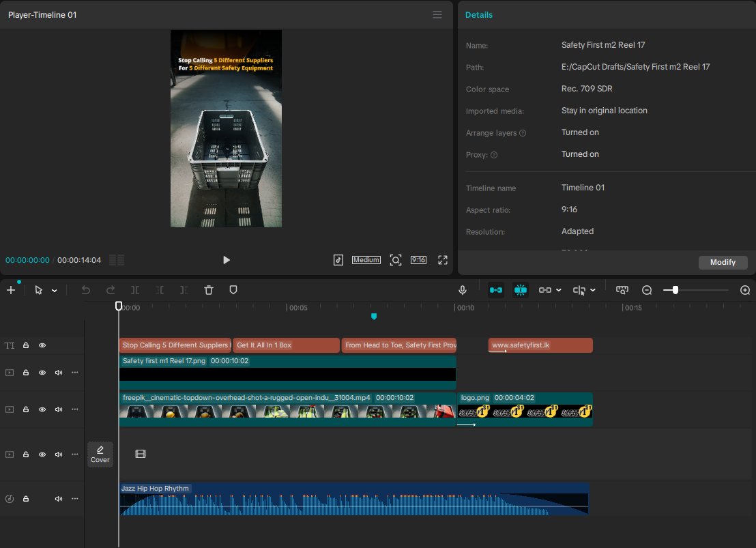
Task: Click the teal timeline marker
Action: click(374, 317)
